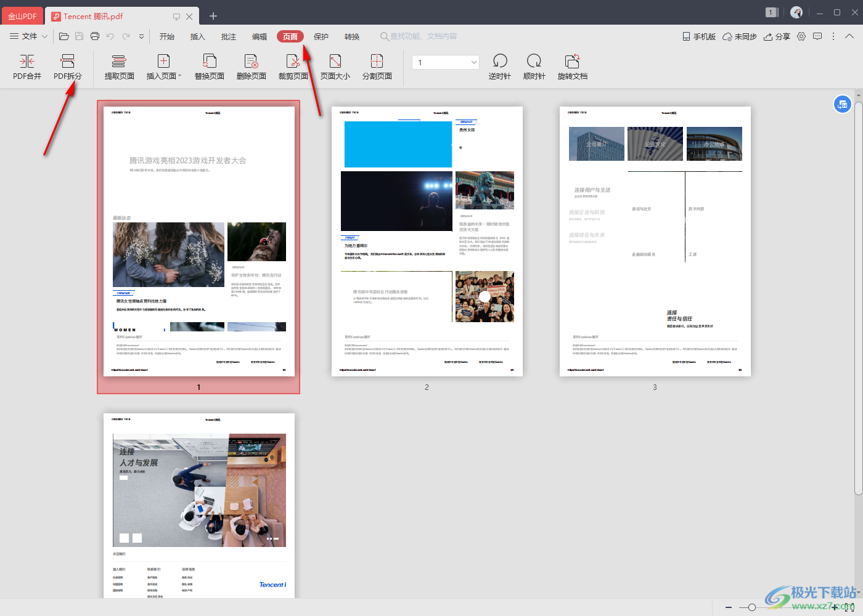Open the 文件 file menu
This screenshot has width=863, height=616.
[x=28, y=36]
